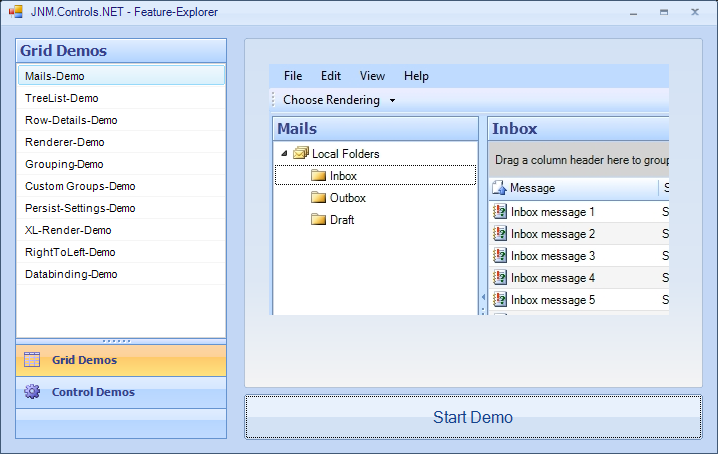The height and width of the screenshot is (454, 718).
Task: Click the Local Folders stacked-folder icon
Action: pos(300,154)
